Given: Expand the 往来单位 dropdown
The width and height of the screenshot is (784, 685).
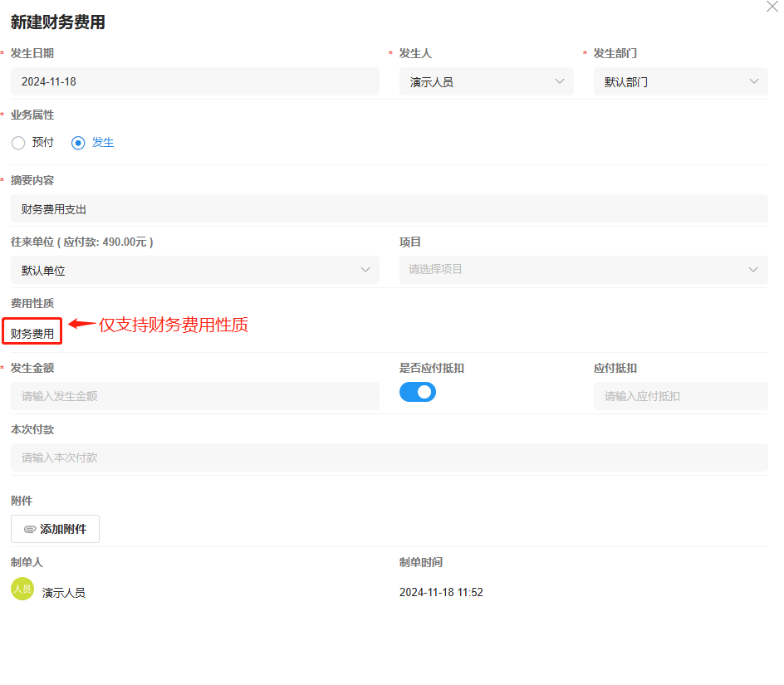Looking at the screenshot, I should point(194,270).
